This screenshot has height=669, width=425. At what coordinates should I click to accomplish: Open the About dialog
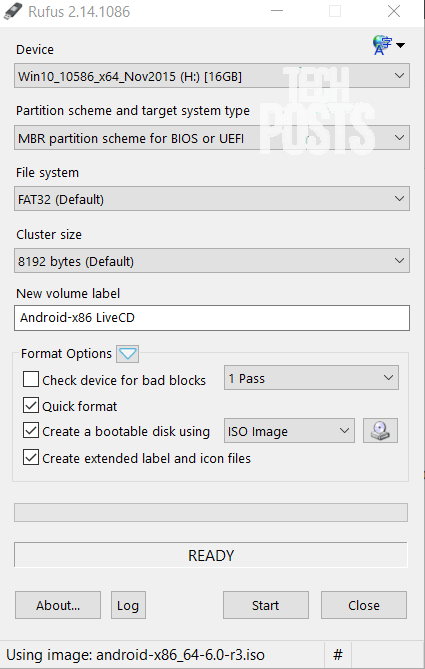tap(58, 605)
